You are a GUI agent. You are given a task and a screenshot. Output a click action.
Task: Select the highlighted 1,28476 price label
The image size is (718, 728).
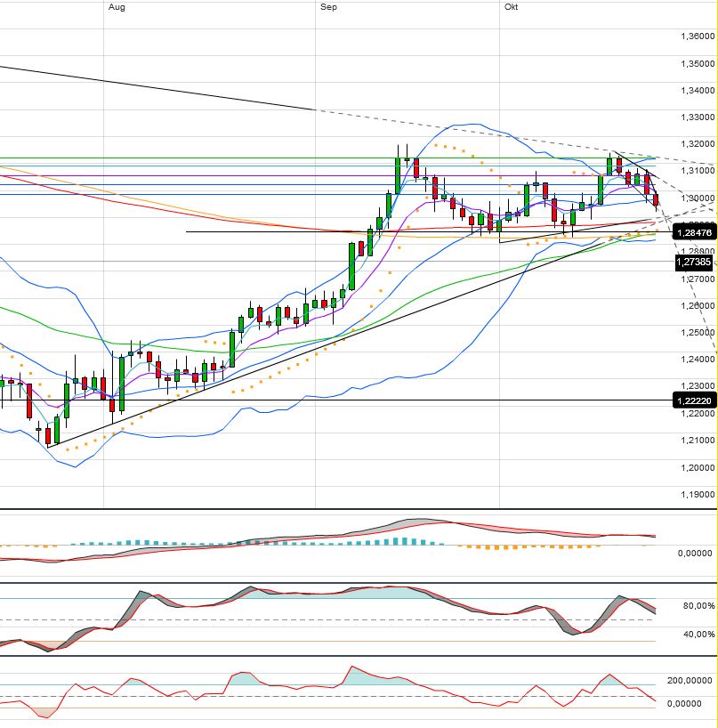tap(694, 232)
